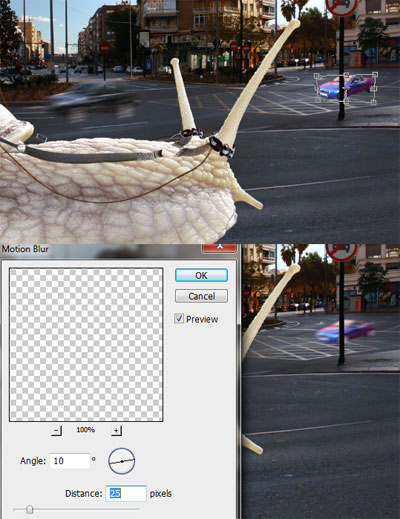Click into the Angle input field
The image size is (400, 519).
[70, 461]
